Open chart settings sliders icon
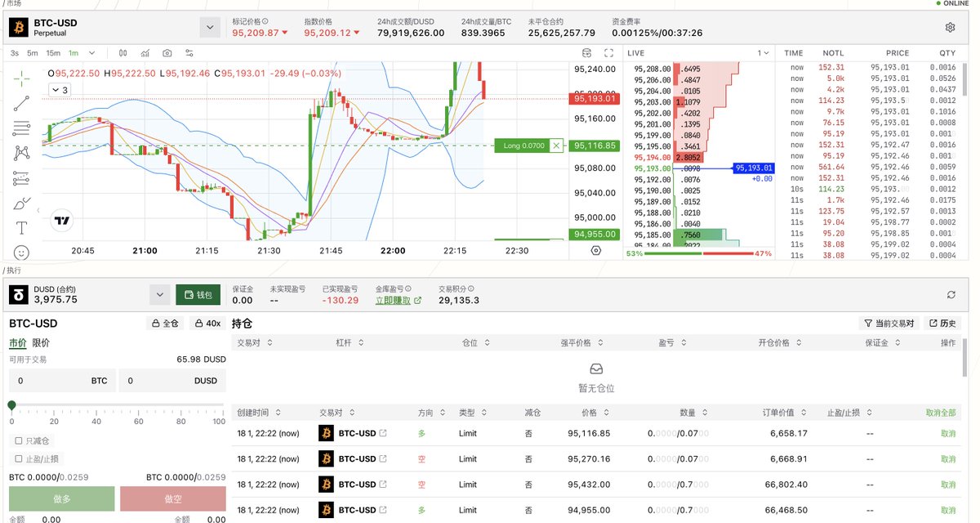The image size is (980, 523). pos(189,53)
